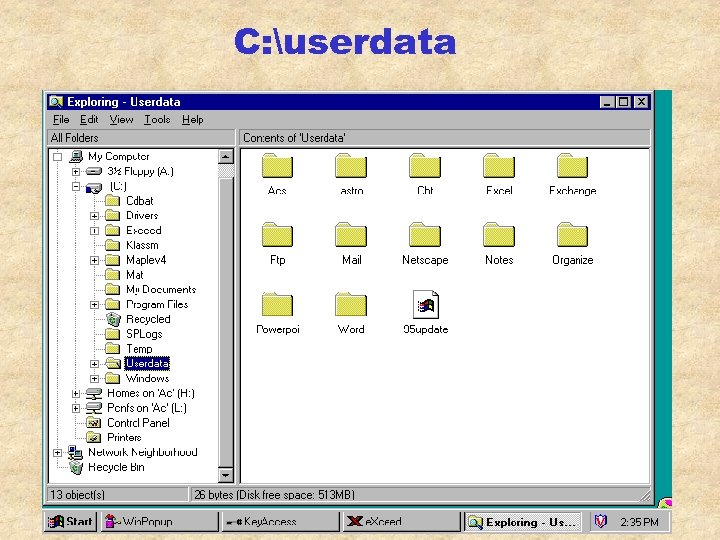The width and height of the screenshot is (720, 540).
Task: Expand the Exceed folder node
Action: [94, 231]
